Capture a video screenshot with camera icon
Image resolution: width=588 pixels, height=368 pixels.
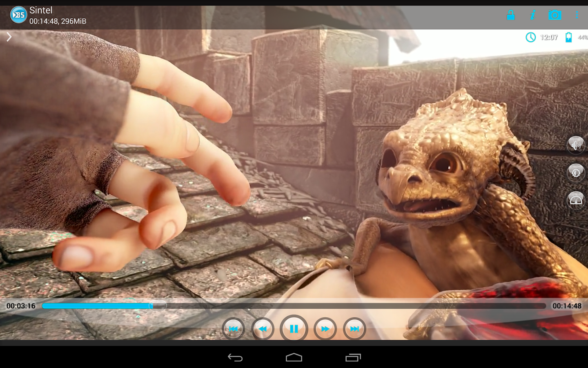pyautogui.click(x=555, y=15)
